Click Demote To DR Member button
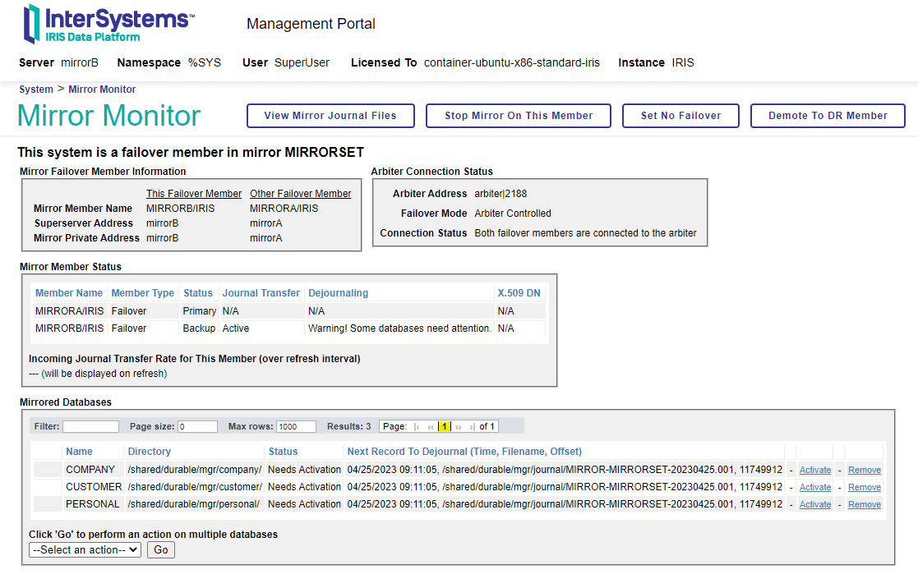 [x=828, y=116]
